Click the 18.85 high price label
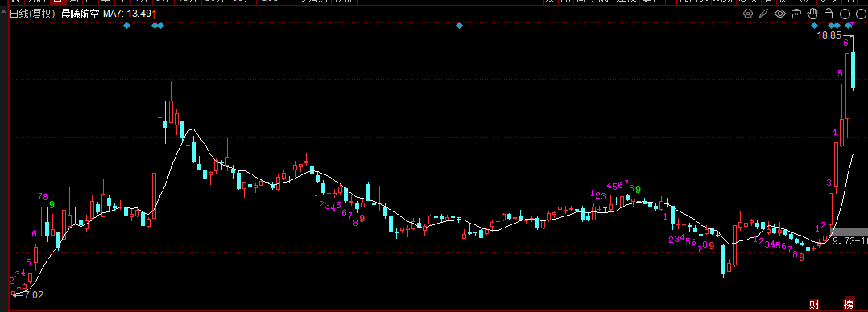868x312 pixels. coord(829,35)
